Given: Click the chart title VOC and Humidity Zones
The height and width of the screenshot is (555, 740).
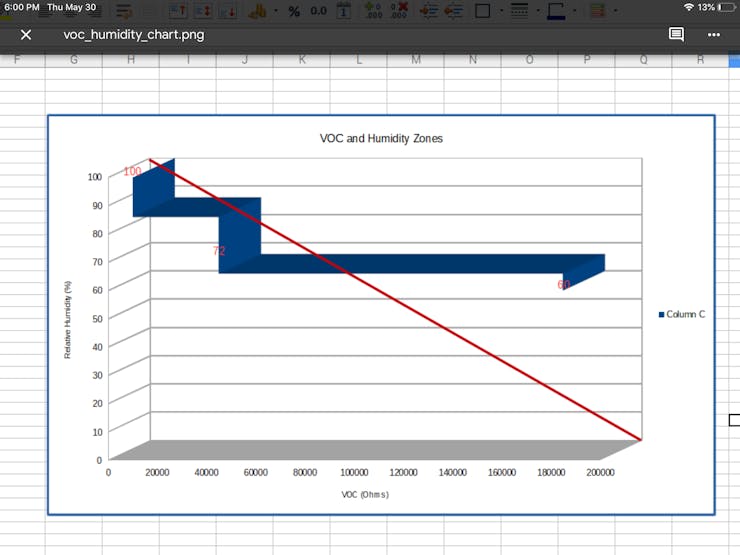Looking at the screenshot, I should click(381, 138).
